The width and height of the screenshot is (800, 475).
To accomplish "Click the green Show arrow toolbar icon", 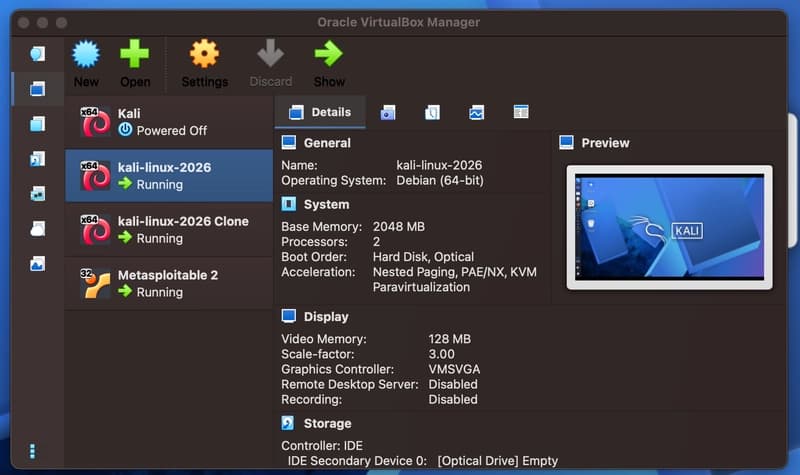I will click(329, 54).
